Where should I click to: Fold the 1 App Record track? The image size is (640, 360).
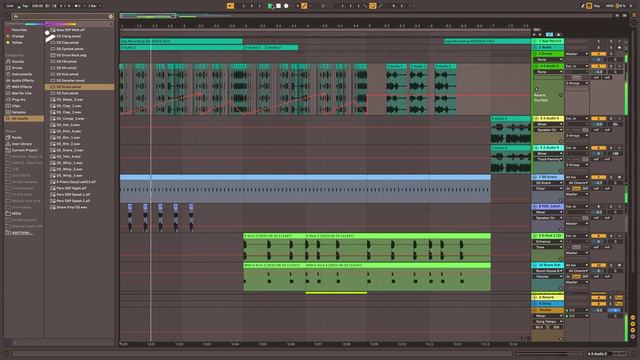(x=536, y=41)
